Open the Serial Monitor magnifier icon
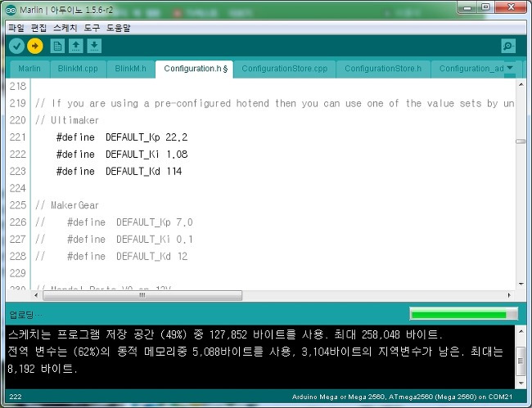 508,46
